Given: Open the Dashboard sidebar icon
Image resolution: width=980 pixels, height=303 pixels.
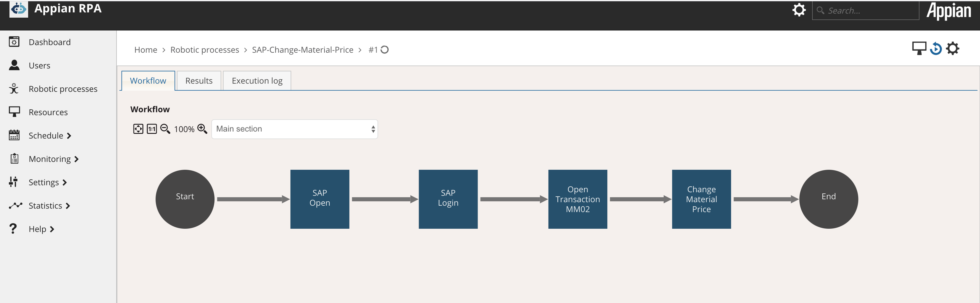Looking at the screenshot, I should pyautogui.click(x=14, y=41).
